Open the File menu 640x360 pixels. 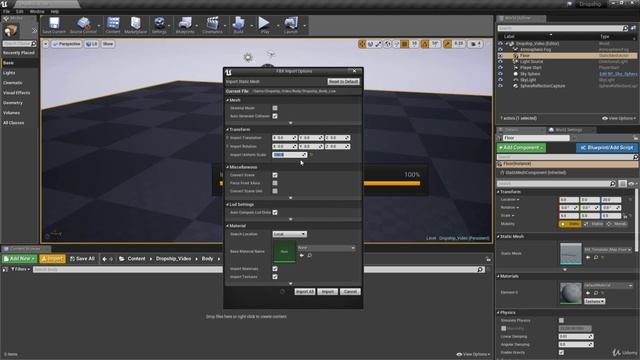[x=6, y=11]
